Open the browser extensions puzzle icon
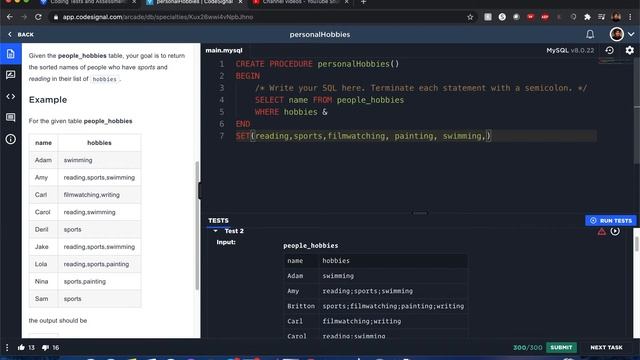 (x=587, y=17)
